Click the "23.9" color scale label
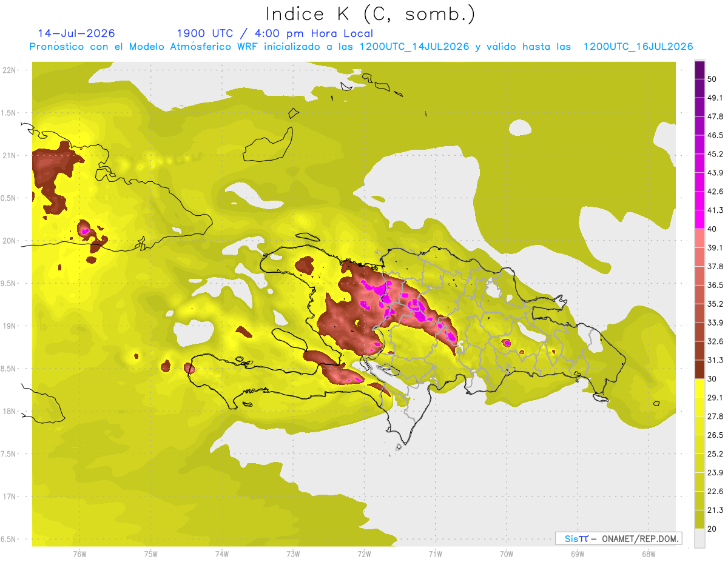The width and height of the screenshot is (728, 562). (x=715, y=472)
